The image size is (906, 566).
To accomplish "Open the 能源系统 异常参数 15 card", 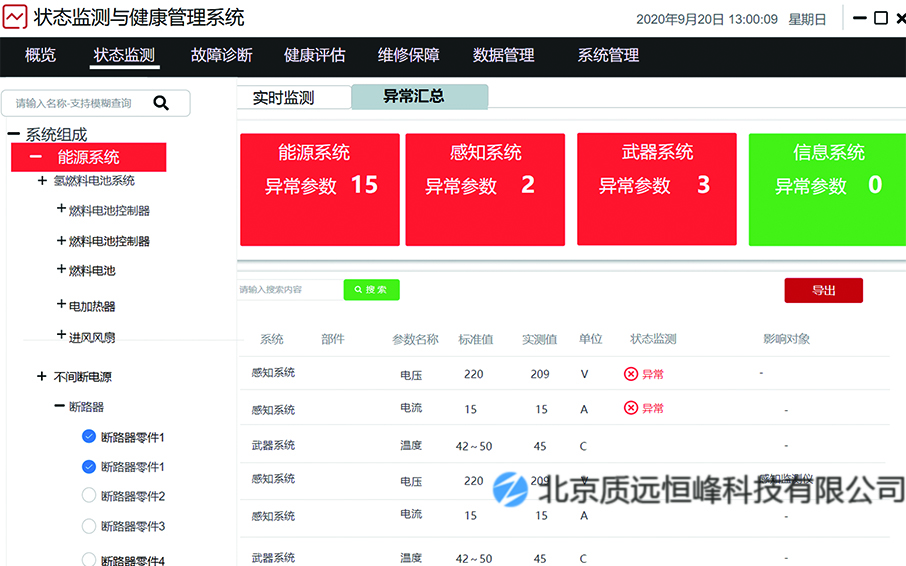I will [x=320, y=189].
